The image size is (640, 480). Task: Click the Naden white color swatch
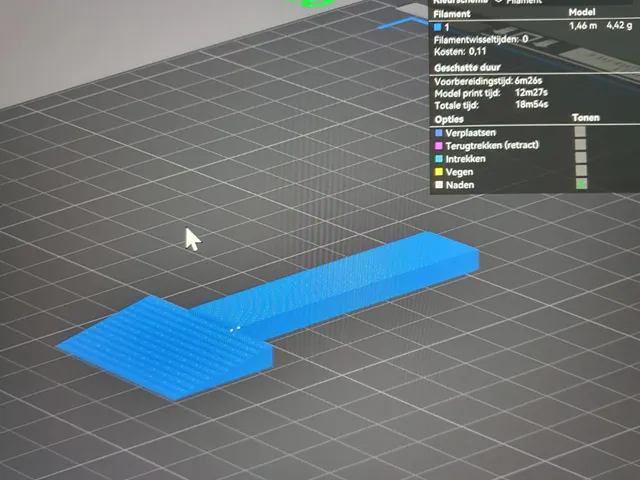tap(439, 184)
